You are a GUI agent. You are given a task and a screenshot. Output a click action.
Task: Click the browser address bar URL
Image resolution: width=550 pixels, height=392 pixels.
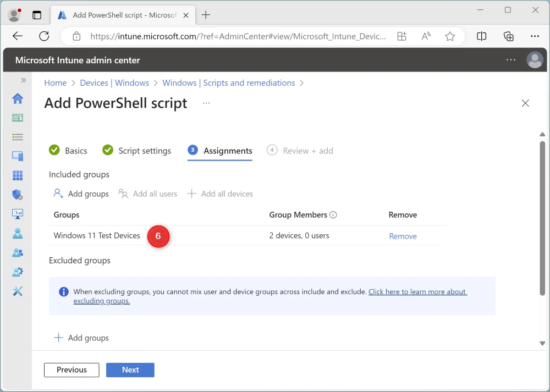pyautogui.click(x=238, y=36)
